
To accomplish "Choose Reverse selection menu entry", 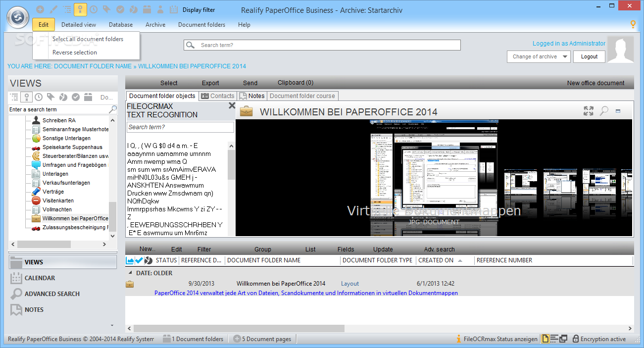I will tap(75, 52).
